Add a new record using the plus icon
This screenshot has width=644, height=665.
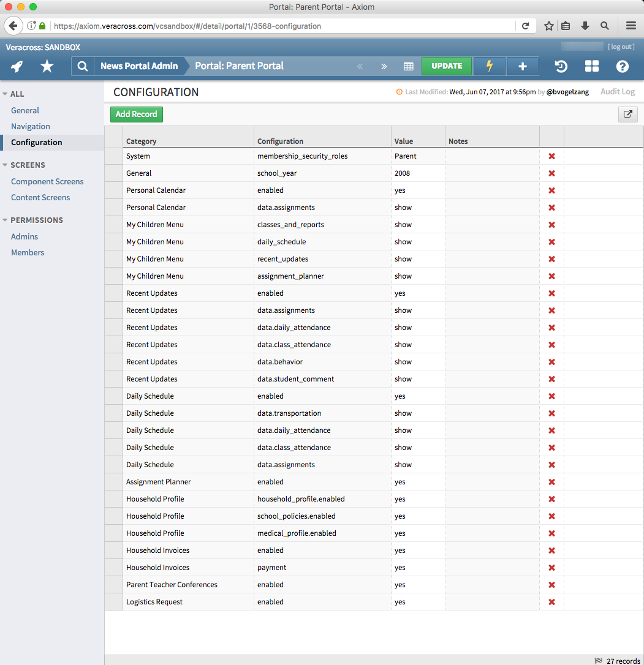[x=522, y=66]
